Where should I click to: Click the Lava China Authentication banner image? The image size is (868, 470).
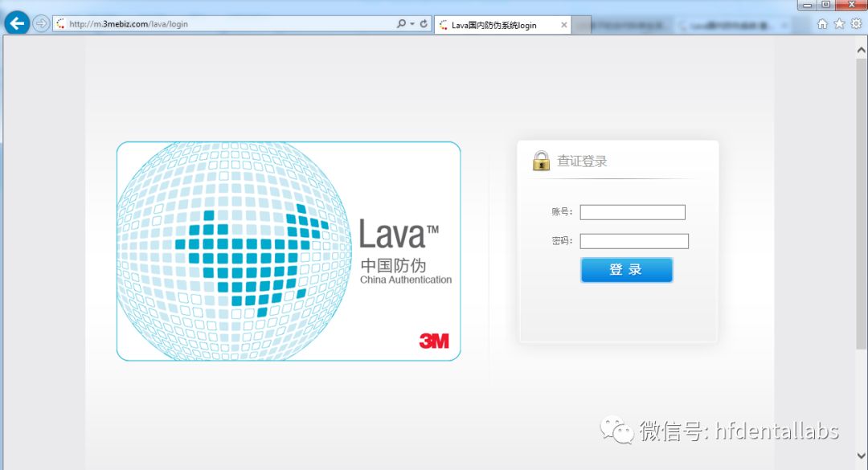289,251
